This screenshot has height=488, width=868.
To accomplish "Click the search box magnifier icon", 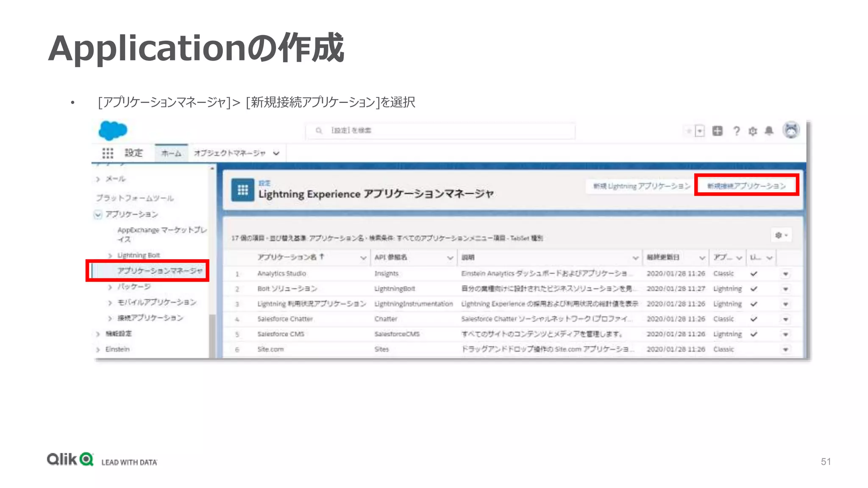I will (319, 131).
